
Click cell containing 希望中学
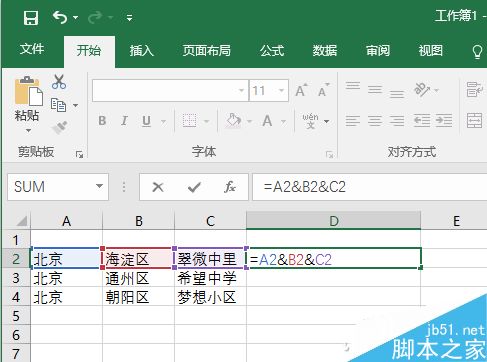click(x=210, y=278)
